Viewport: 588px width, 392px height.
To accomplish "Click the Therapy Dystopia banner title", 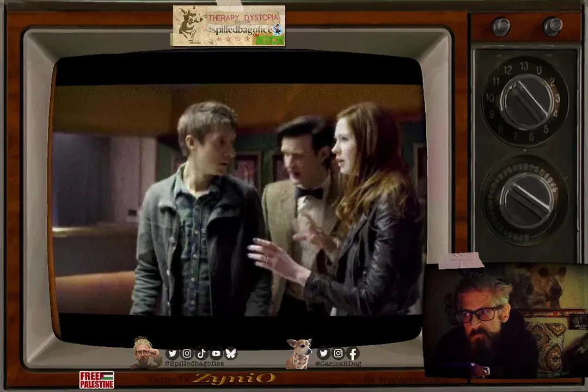I will 243,17.
